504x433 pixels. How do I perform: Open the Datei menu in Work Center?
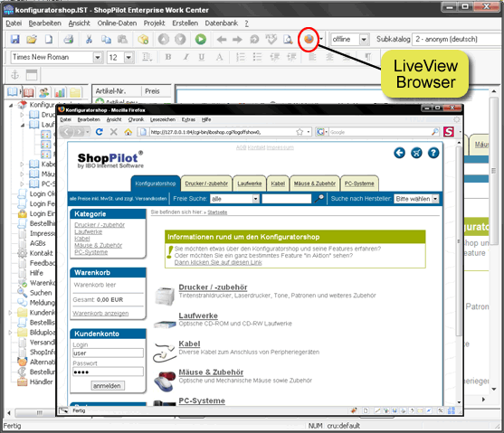click(14, 24)
